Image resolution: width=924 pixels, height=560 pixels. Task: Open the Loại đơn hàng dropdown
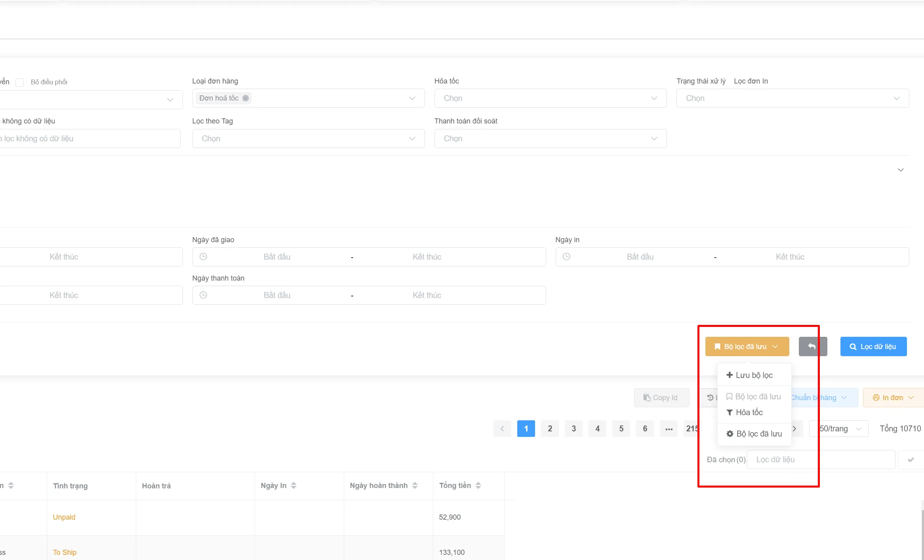click(309, 98)
